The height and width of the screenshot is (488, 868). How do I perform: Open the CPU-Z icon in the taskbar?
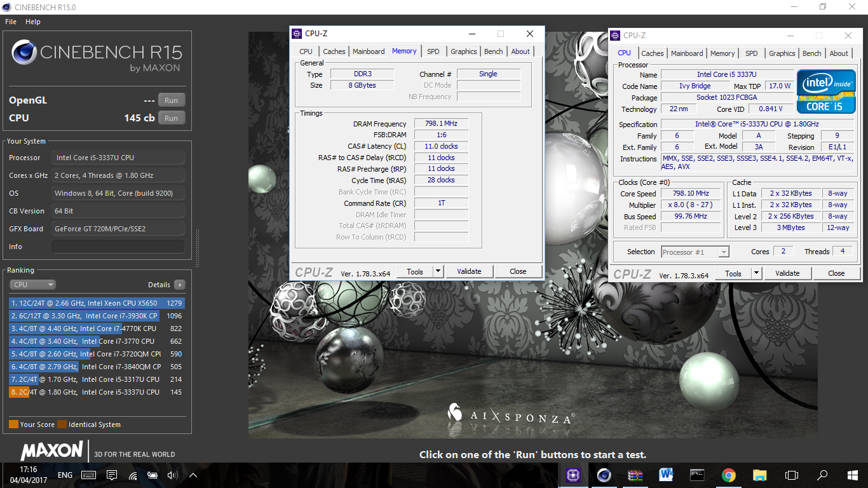pos(573,475)
